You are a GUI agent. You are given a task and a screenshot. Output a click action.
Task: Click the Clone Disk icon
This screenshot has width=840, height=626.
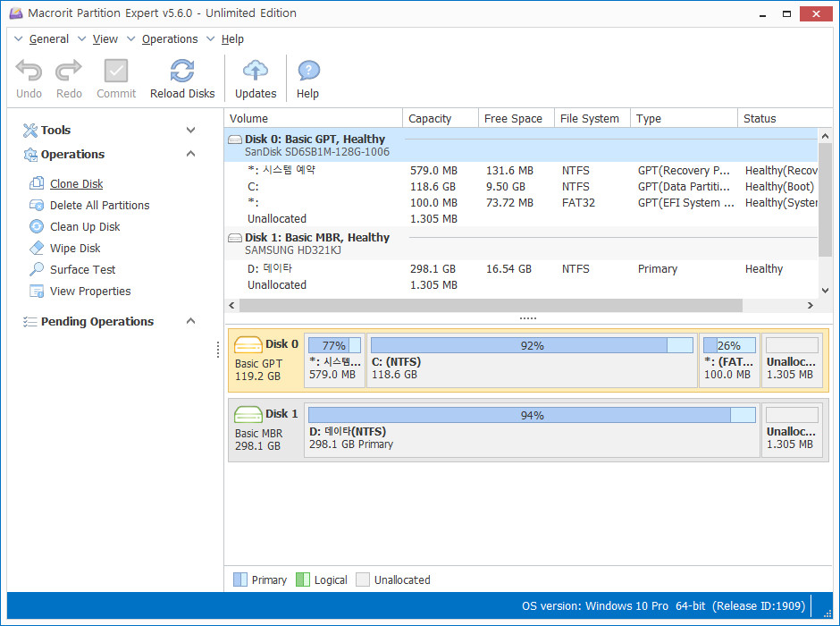coord(37,183)
